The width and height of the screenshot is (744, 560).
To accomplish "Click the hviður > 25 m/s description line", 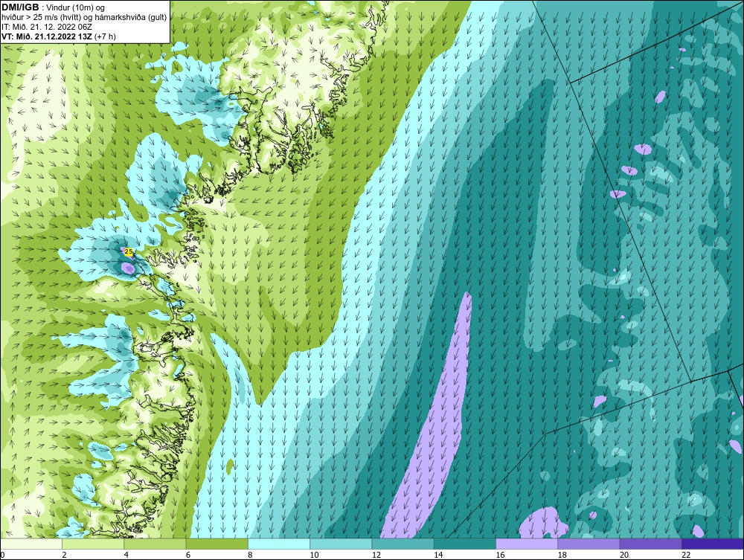I will tap(84, 17).
